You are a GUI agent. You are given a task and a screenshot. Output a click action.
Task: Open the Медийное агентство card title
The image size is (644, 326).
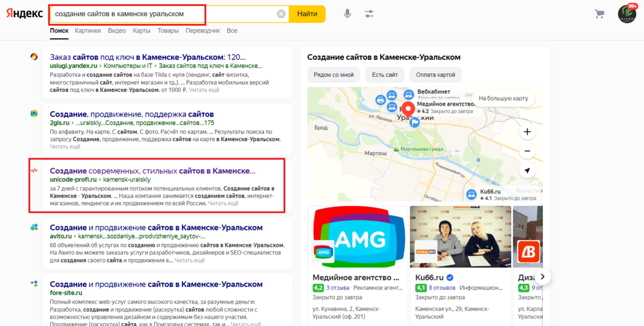(356, 277)
